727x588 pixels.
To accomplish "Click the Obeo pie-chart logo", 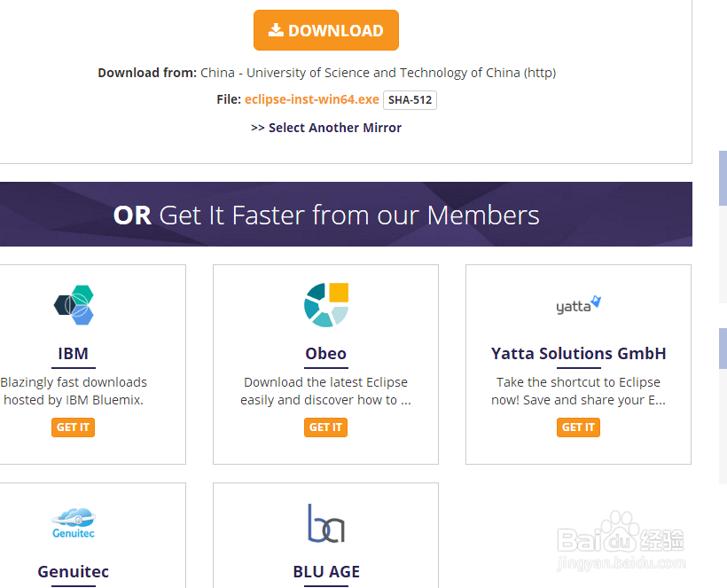I will coord(325,304).
